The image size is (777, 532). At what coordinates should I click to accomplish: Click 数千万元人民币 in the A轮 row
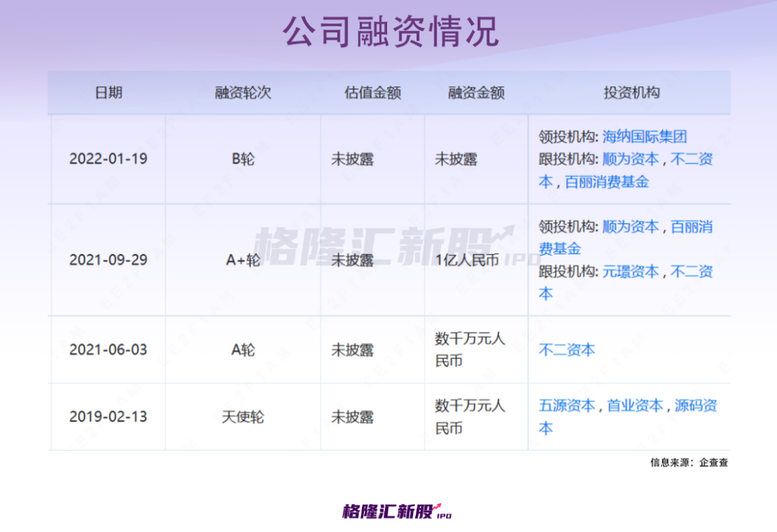pos(470,349)
